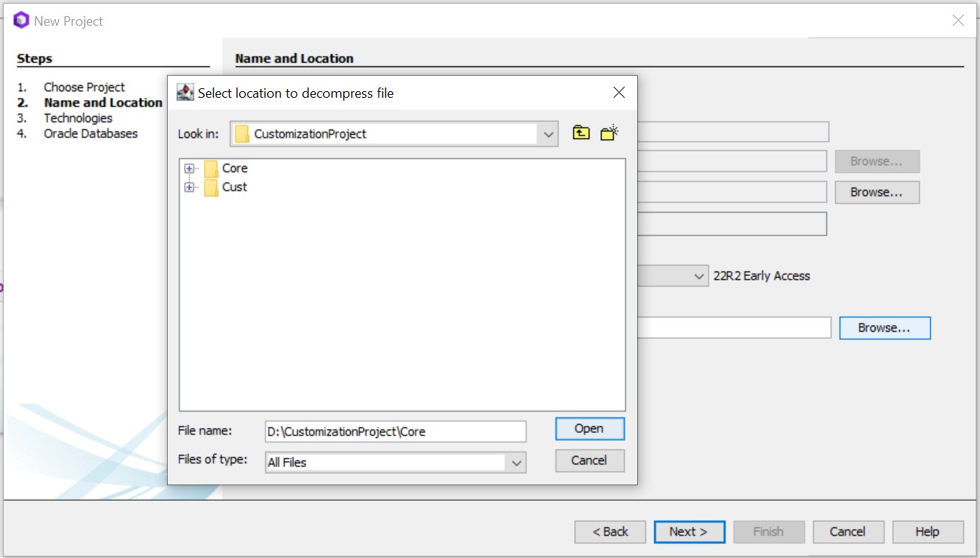Screen dimensions: 980x558
Task: Click Oracle Databases step text
Action: [90, 133]
